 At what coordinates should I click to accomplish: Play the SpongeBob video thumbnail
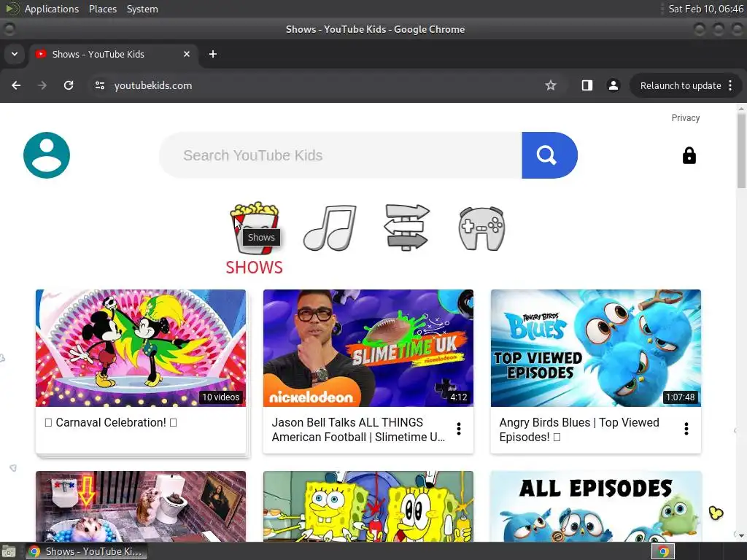[x=368, y=506]
